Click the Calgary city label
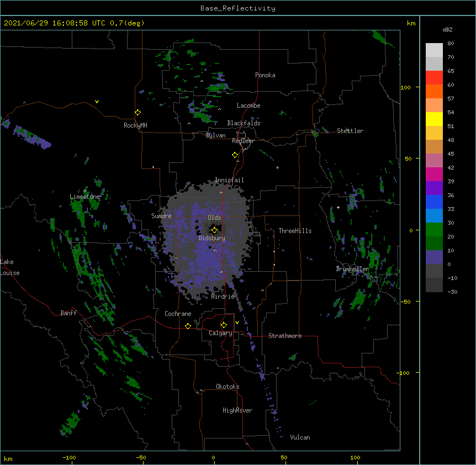The width and height of the screenshot is (476, 465). pyautogui.click(x=220, y=333)
